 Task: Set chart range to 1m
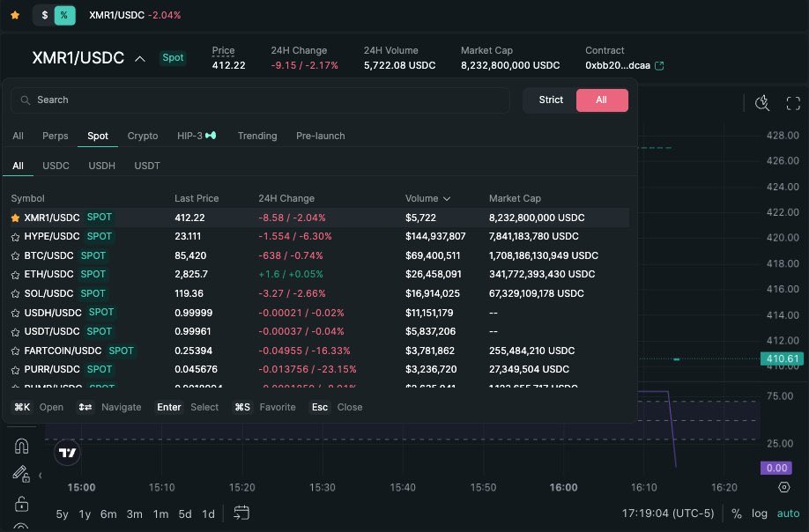pos(160,514)
